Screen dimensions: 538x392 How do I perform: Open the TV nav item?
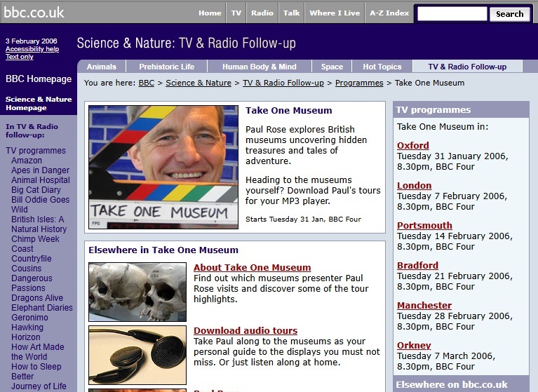[x=236, y=13]
